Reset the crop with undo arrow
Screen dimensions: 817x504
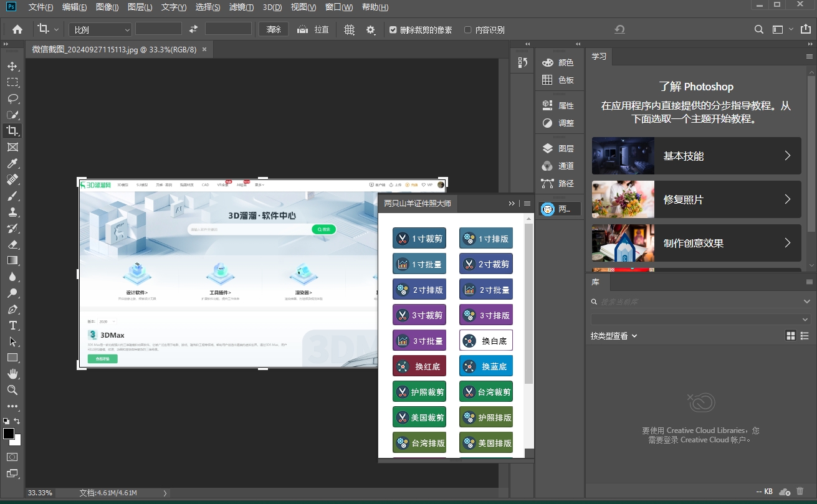coord(619,29)
